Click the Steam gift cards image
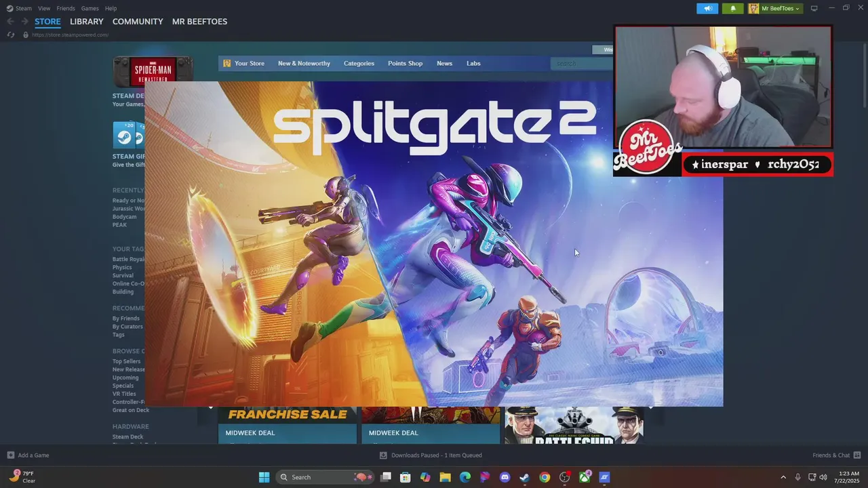Viewport: 868px width, 488px height. [x=129, y=135]
